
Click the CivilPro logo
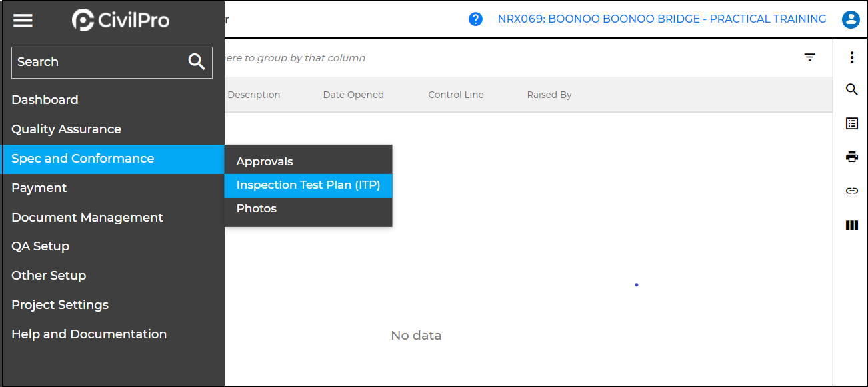121,21
